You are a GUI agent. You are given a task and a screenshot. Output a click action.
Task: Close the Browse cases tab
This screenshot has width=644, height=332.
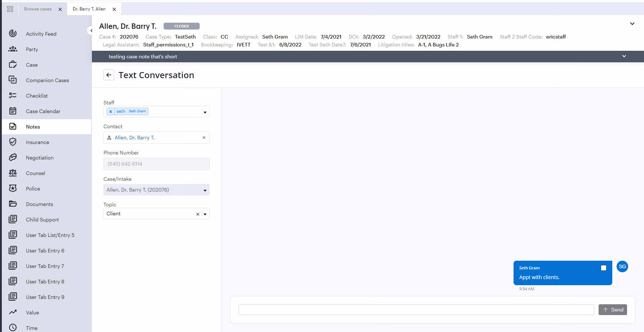(60, 9)
